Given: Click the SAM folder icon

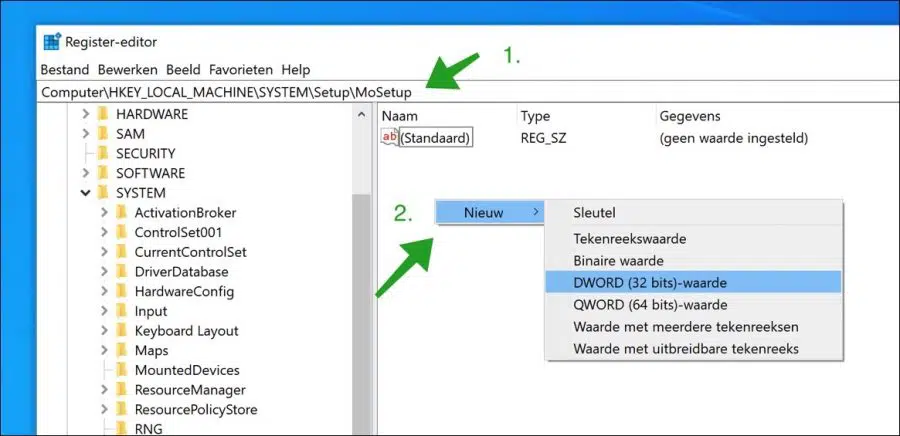Looking at the screenshot, I should pos(103,134).
